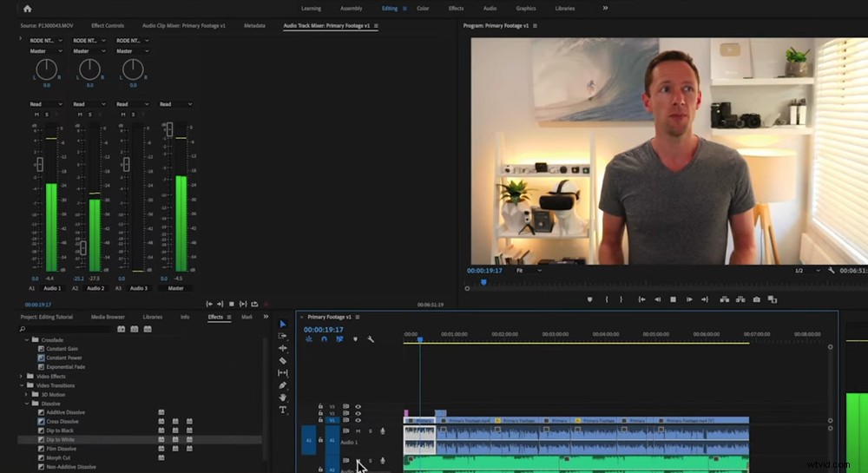
Task: Open the Metadata tab
Action: pyautogui.click(x=254, y=25)
